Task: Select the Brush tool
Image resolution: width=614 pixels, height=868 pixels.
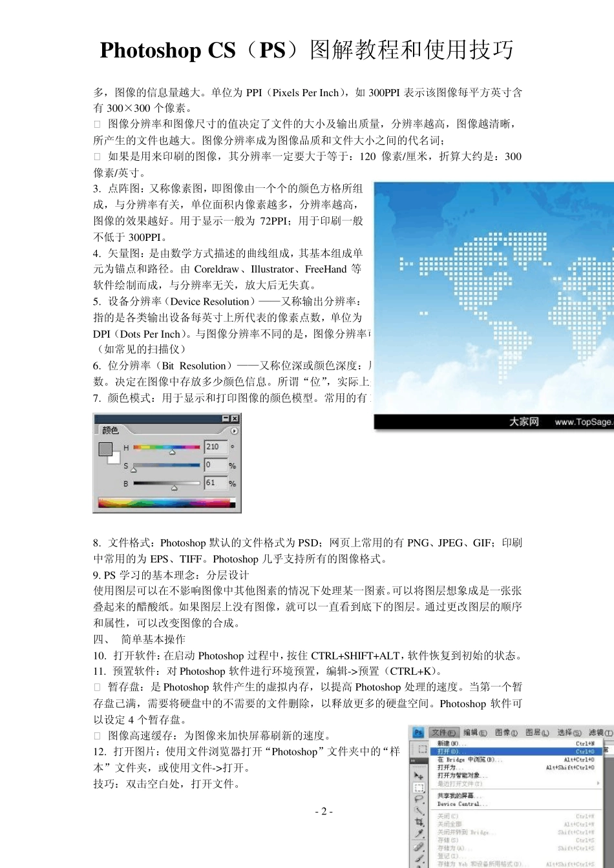Action: pyautogui.click(x=419, y=858)
